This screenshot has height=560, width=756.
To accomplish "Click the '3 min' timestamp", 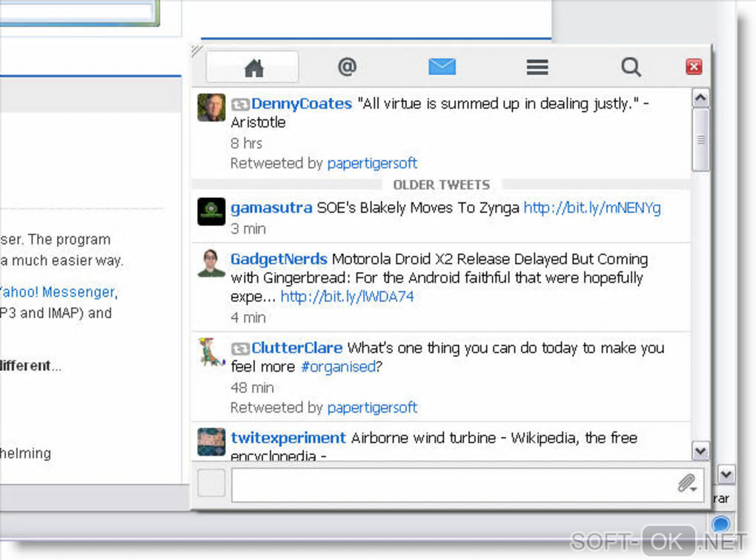I will [x=248, y=228].
